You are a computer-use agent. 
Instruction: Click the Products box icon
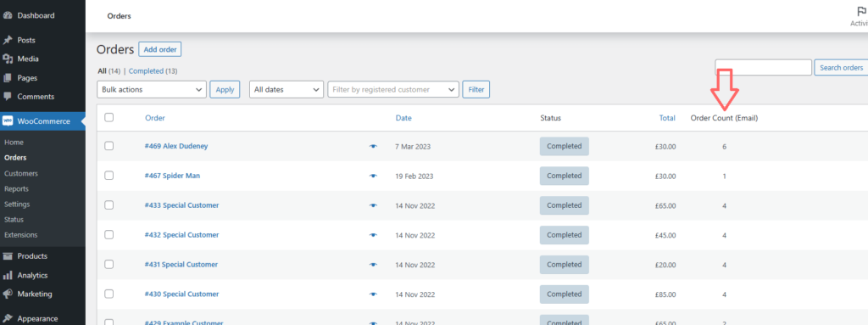[8, 256]
